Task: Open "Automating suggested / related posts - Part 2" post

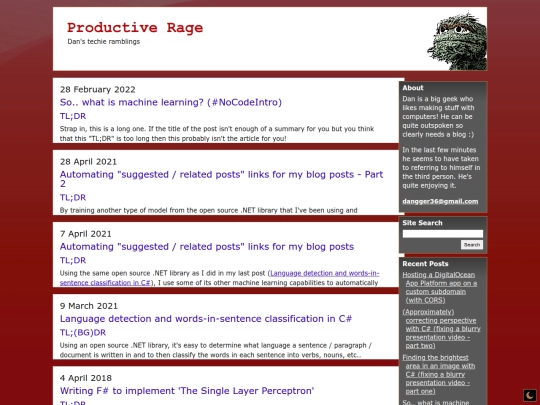Action: [x=221, y=179]
